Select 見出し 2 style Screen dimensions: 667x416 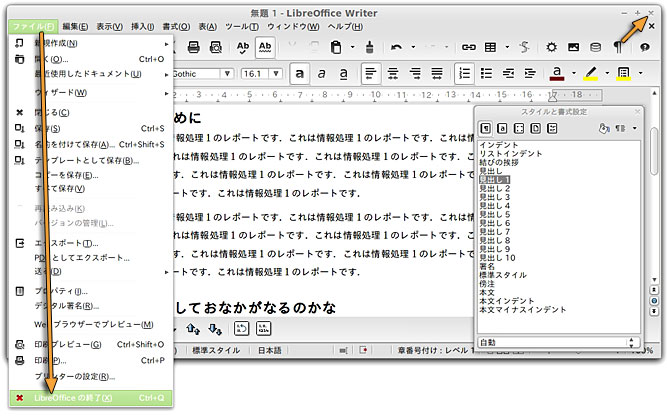(495, 188)
